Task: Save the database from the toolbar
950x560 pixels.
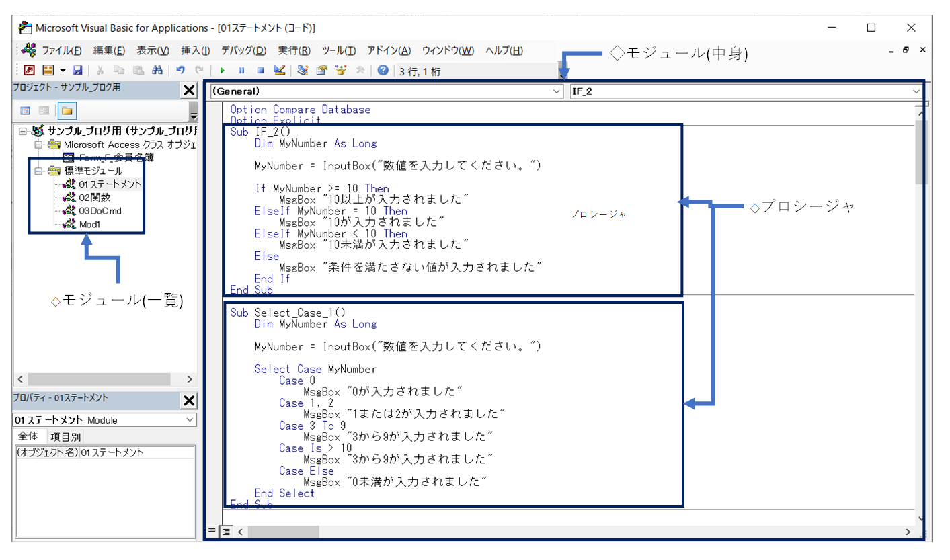Action: pyautogui.click(x=79, y=70)
